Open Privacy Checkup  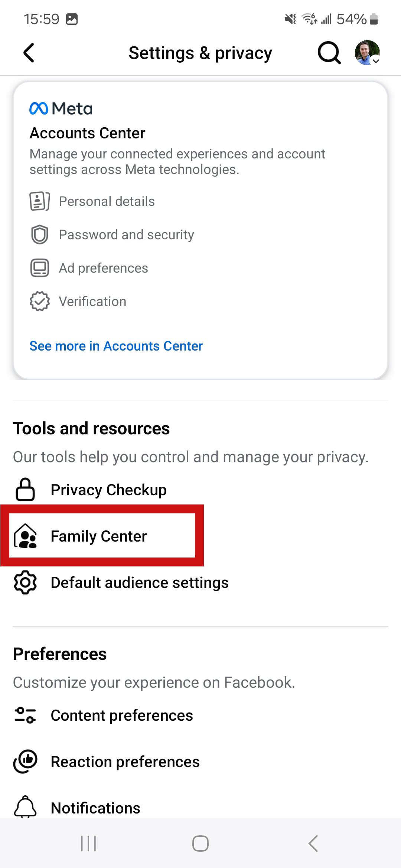(x=108, y=489)
